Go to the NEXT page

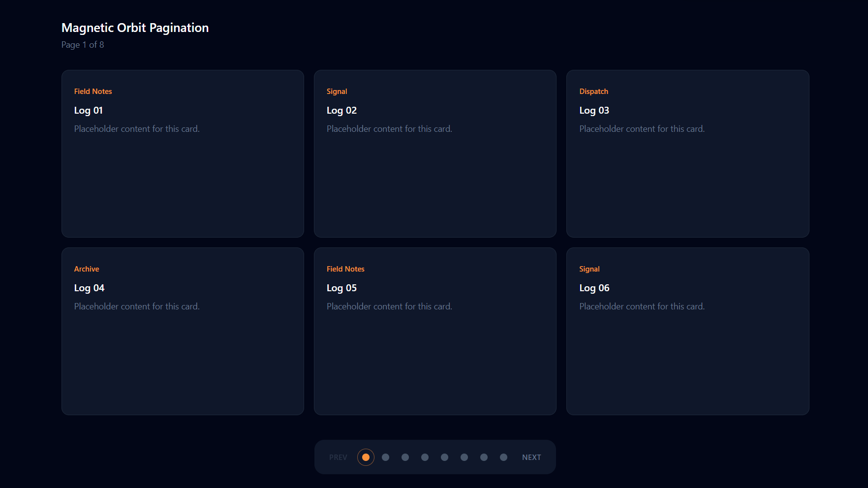tap(531, 457)
